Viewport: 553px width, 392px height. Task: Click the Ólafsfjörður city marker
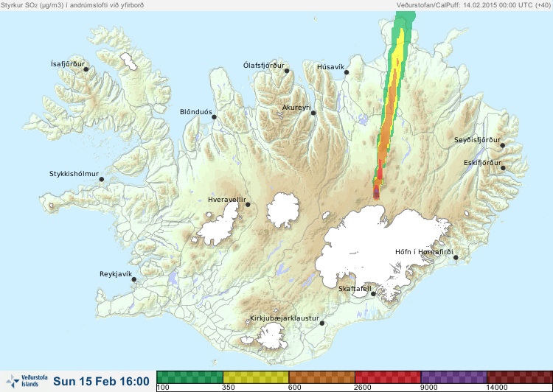[287, 71]
